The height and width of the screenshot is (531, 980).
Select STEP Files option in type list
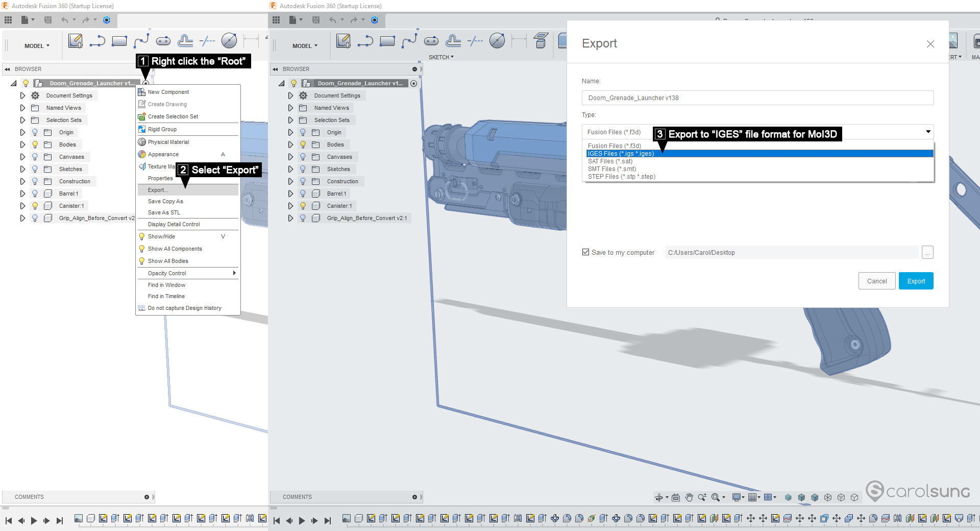[x=759, y=177]
